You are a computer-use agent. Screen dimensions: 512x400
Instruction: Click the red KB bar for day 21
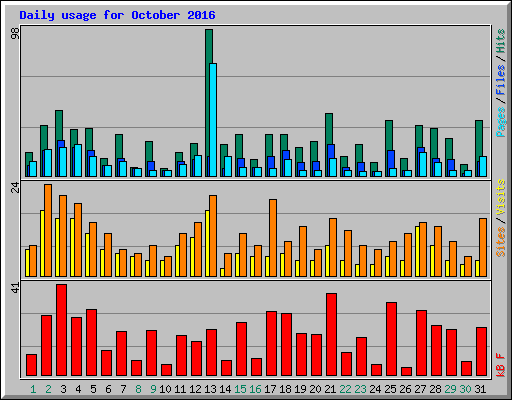point(331,334)
